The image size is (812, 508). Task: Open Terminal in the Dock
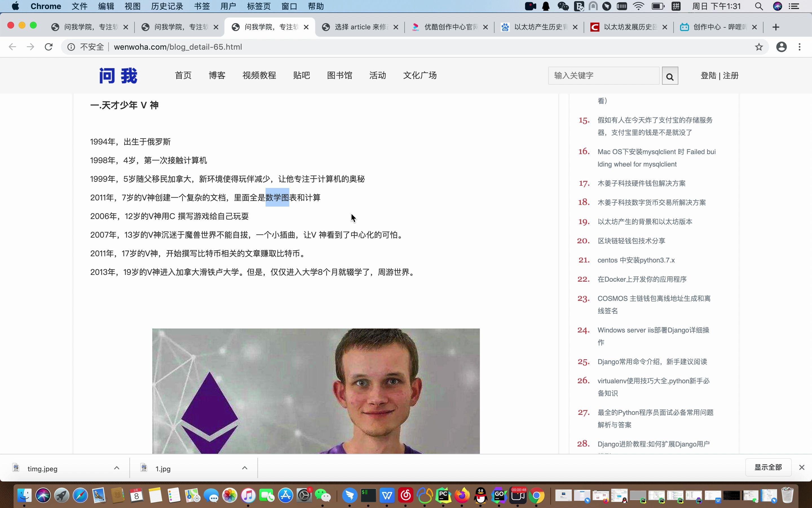(x=368, y=495)
